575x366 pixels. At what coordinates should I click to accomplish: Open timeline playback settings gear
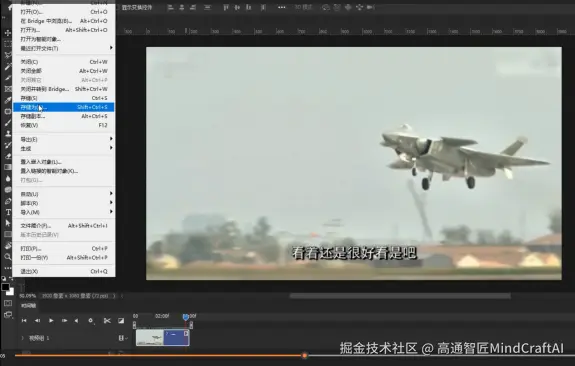pyautogui.click(x=91, y=321)
